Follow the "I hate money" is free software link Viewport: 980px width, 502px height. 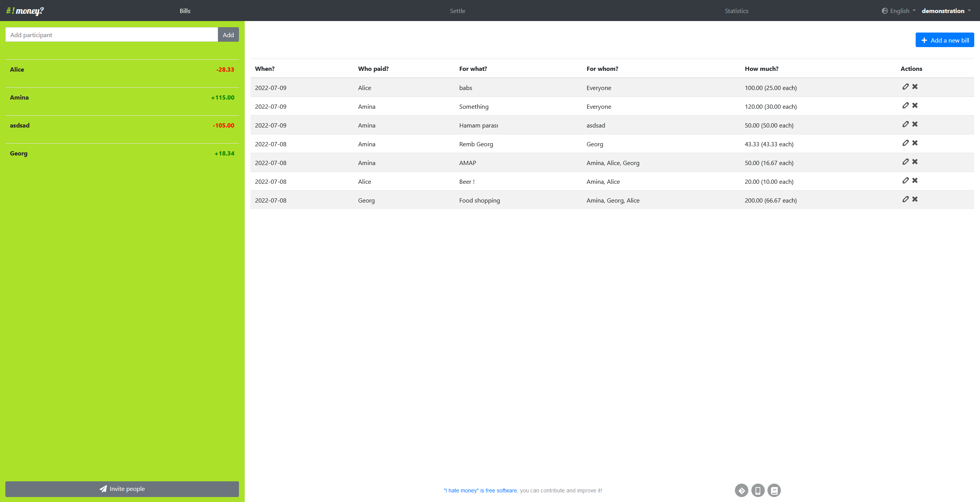coord(480,491)
